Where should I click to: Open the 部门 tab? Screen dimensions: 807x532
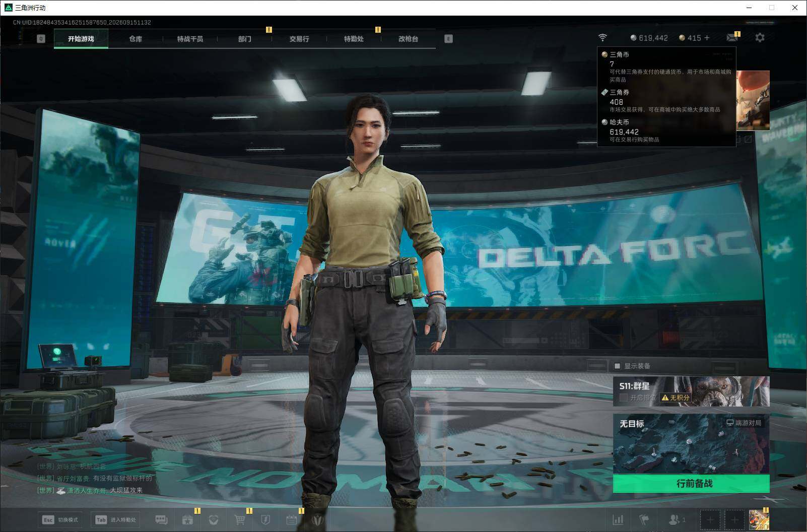(x=245, y=39)
